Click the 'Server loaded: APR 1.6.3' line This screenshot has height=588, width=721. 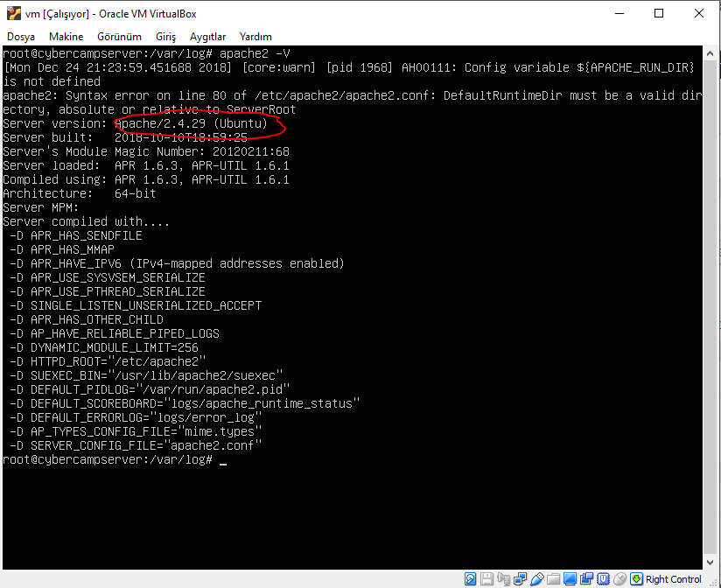point(146,165)
